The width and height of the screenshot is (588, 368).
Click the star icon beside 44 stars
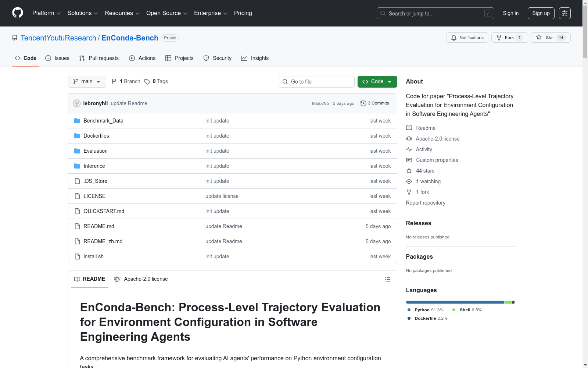pyautogui.click(x=409, y=171)
